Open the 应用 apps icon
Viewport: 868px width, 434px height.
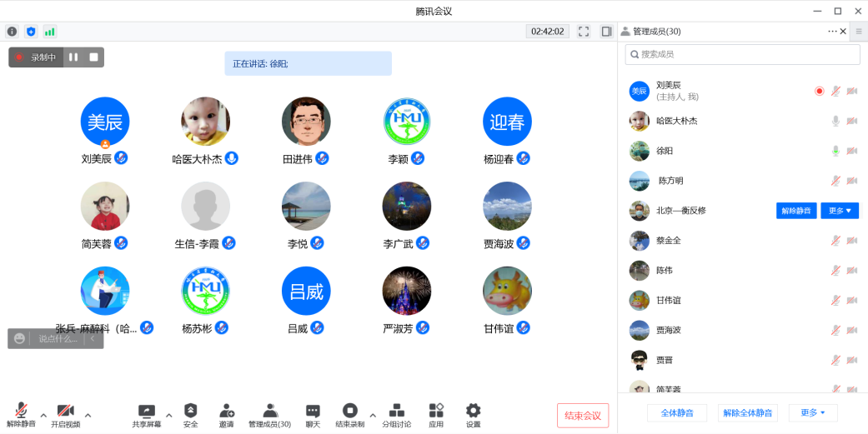[x=436, y=411]
